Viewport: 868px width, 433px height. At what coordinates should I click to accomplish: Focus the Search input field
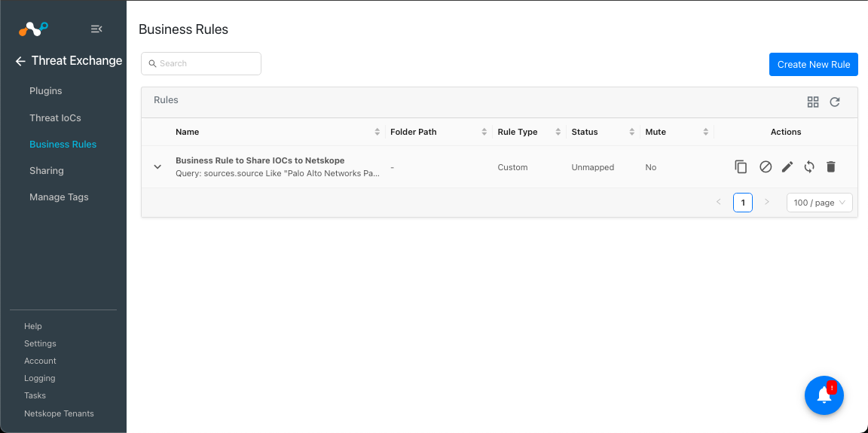[x=201, y=63]
